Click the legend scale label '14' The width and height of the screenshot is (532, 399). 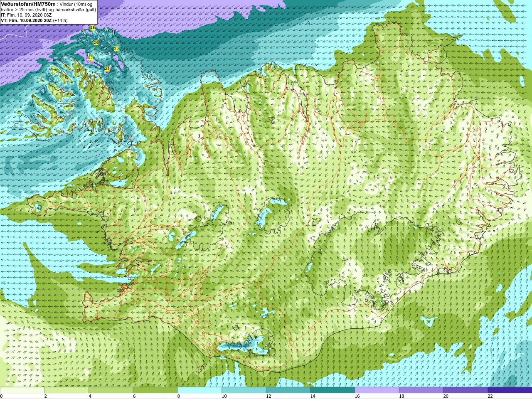pyautogui.click(x=313, y=396)
